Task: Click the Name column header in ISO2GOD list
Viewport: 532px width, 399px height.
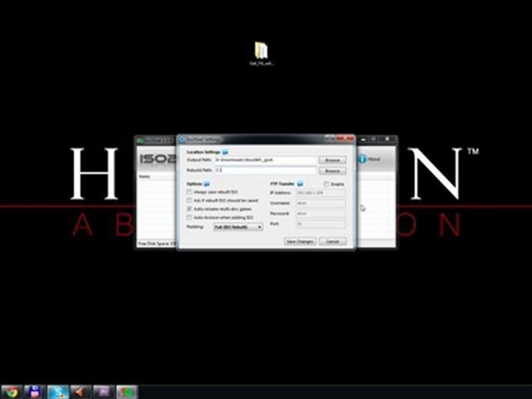Action: [x=144, y=177]
